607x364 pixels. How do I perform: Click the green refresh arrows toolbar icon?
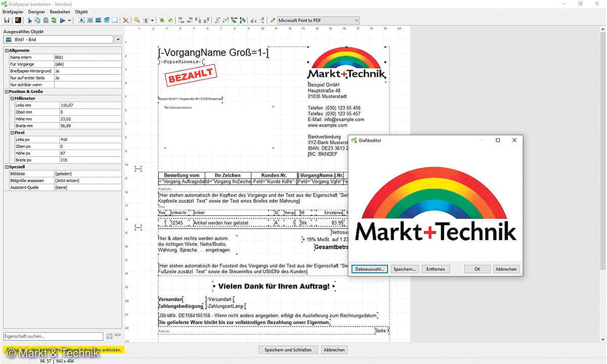click(x=54, y=20)
